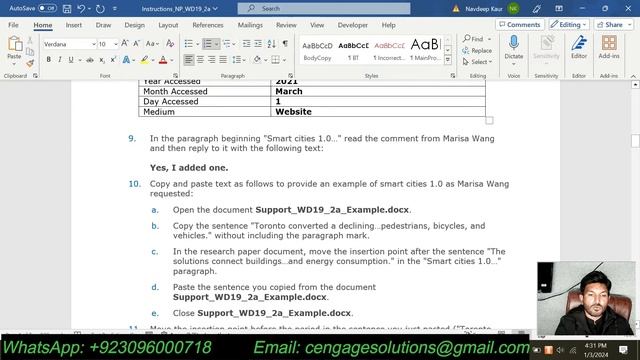Apply red font color

163,60
